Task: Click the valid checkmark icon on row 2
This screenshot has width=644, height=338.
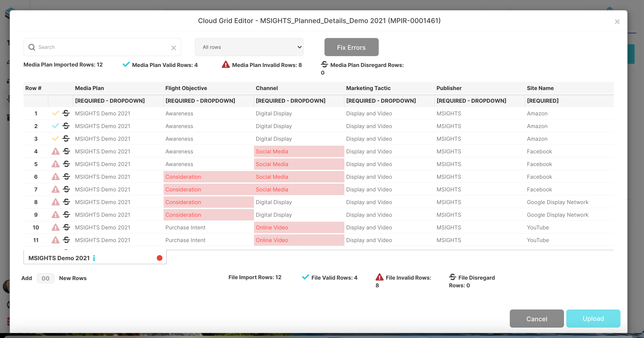Action: 56,126
